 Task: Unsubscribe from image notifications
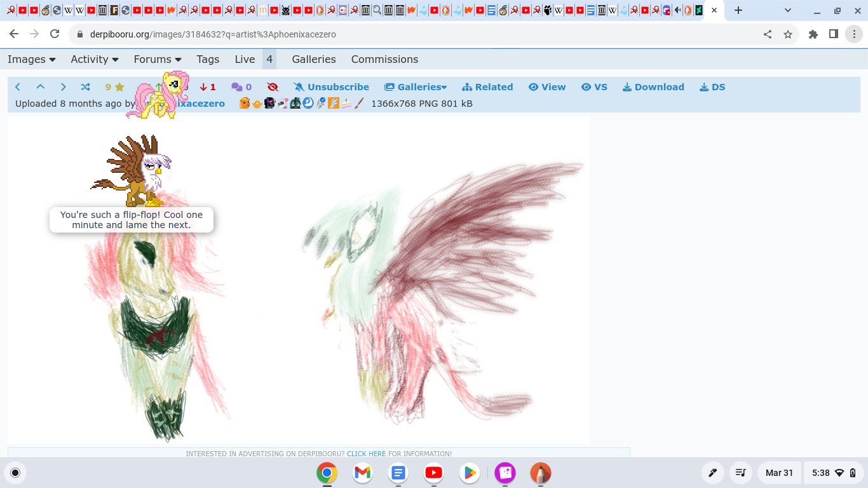[331, 87]
